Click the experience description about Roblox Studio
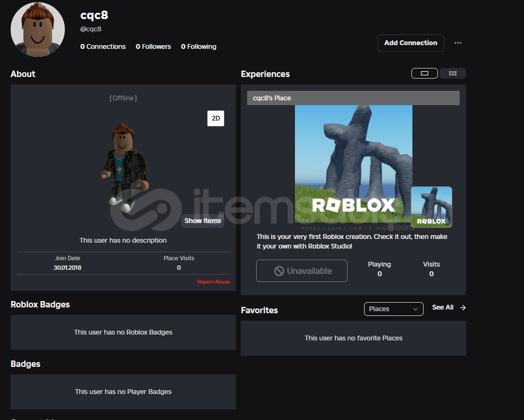Viewport: 524px width, 420px height. (x=352, y=242)
